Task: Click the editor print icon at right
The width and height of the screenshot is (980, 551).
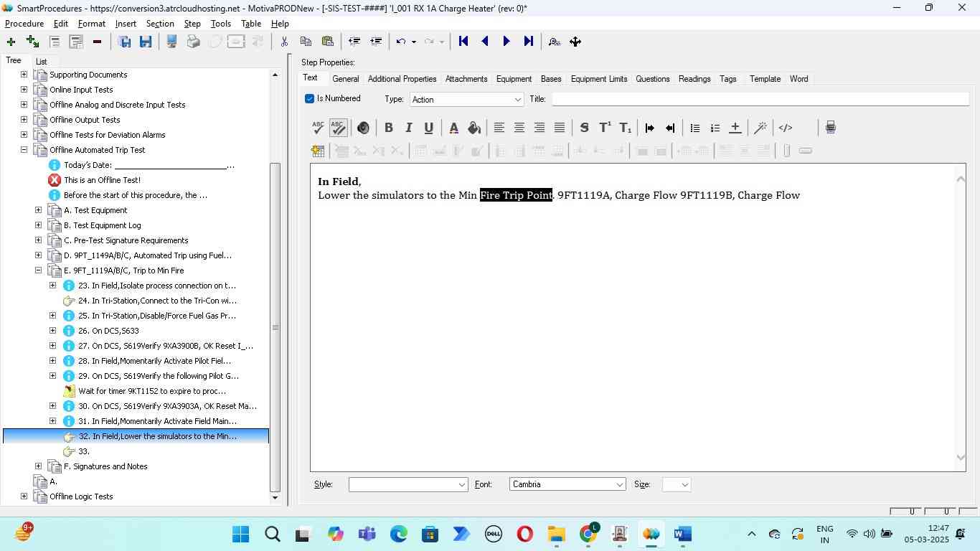Action: coord(830,128)
